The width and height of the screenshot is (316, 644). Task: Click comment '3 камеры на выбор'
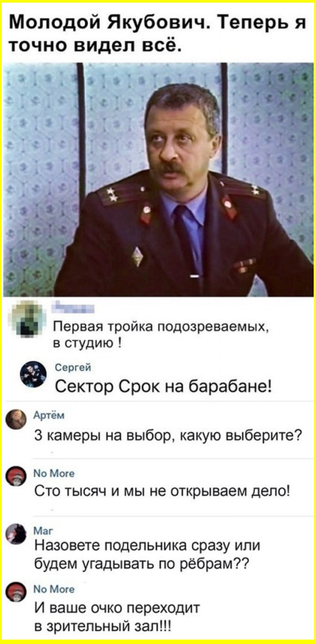pyautogui.click(x=168, y=436)
